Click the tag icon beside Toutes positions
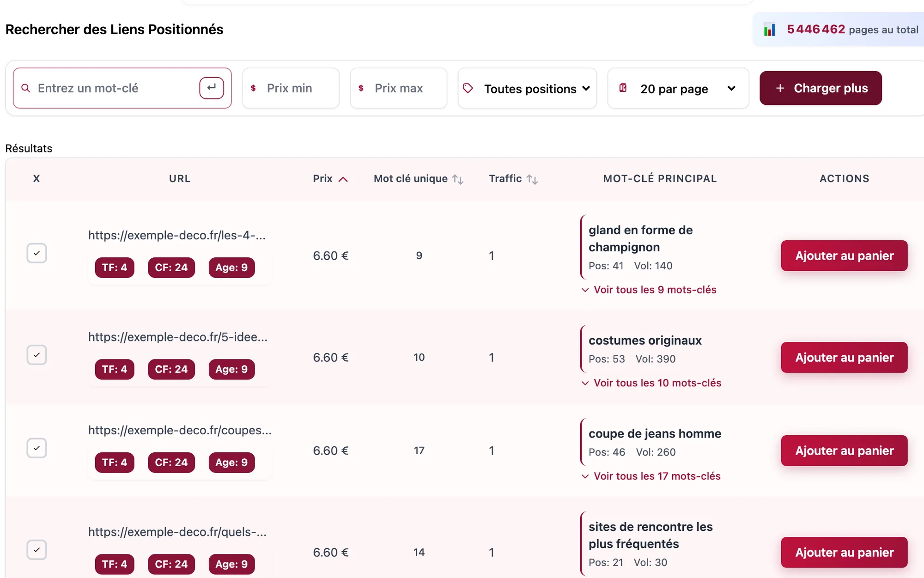Screen dimensions: 924x578 pyautogui.click(x=468, y=88)
